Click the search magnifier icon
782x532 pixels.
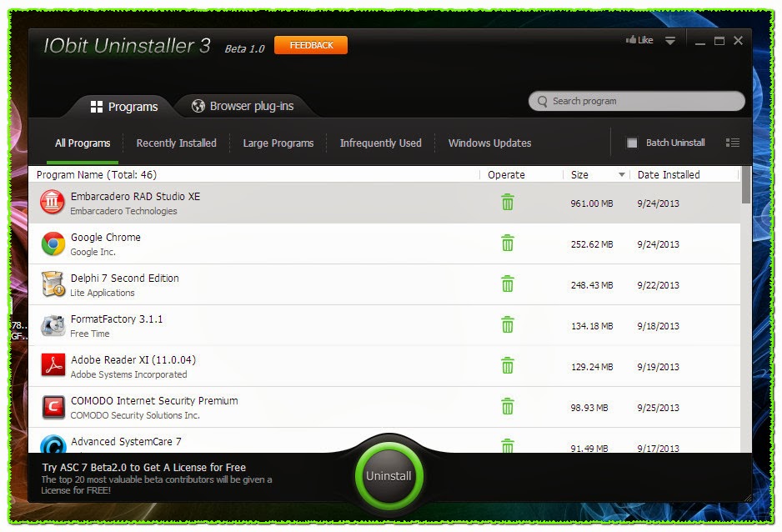pyautogui.click(x=543, y=101)
